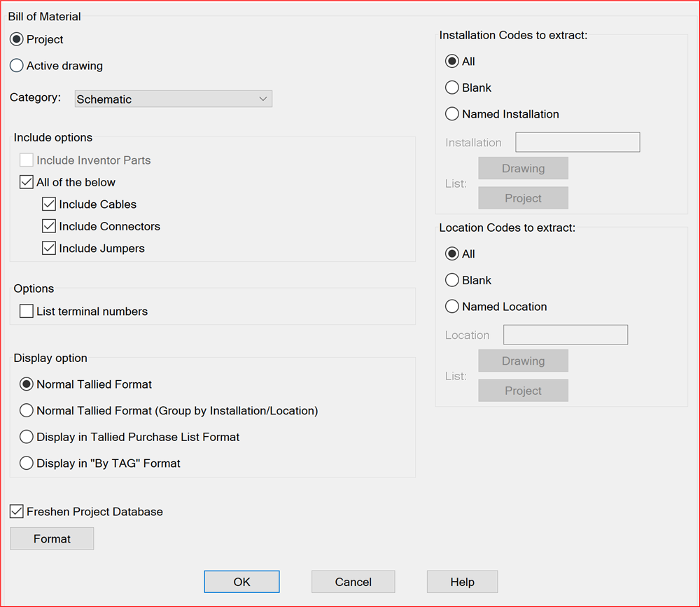The width and height of the screenshot is (700, 607).
Task: Click the Project list button under Location Codes
Action: pos(523,391)
